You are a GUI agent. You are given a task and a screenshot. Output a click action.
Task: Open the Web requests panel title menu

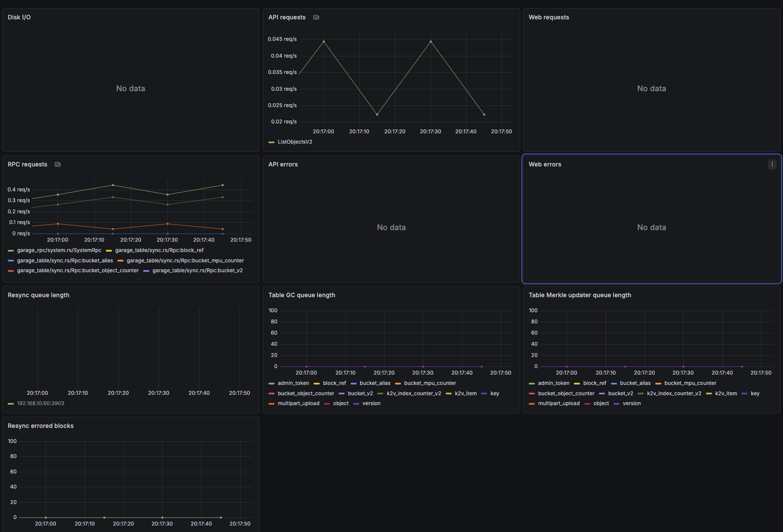click(x=549, y=17)
